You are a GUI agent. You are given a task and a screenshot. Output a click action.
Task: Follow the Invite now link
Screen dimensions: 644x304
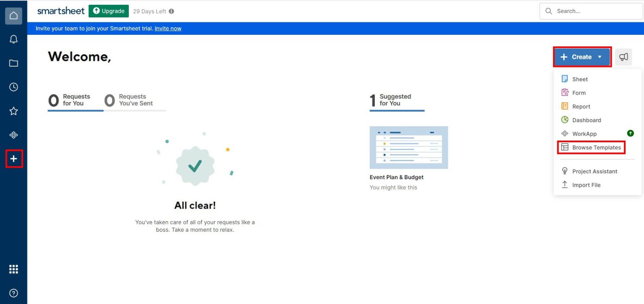click(x=168, y=28)
